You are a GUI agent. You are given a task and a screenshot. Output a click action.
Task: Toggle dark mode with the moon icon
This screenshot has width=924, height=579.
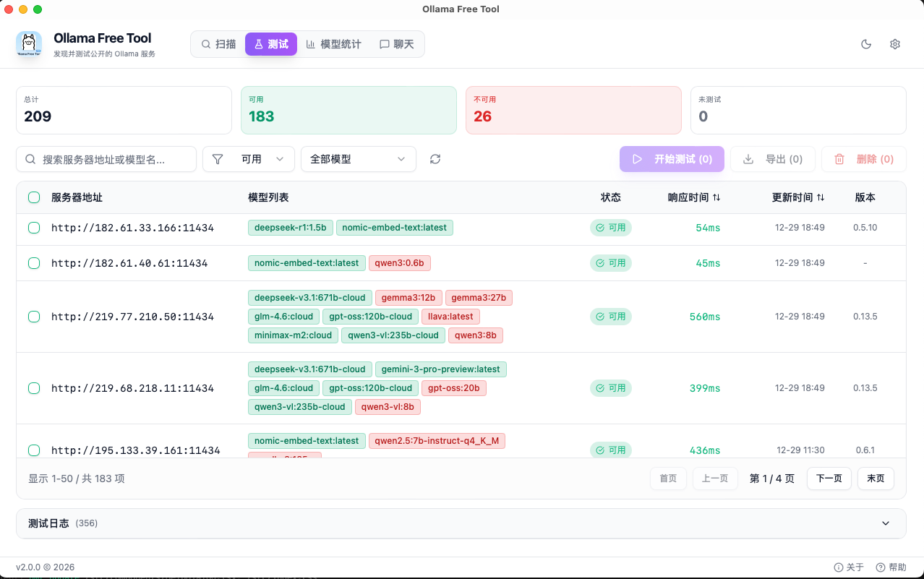click(x=866, y=44)
